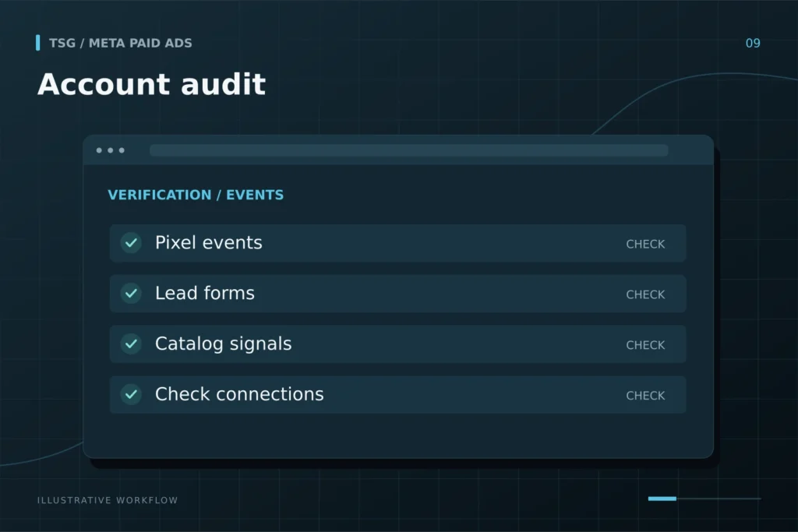
Task: Select the 'Pixel events' label
Action: [209, 242]
